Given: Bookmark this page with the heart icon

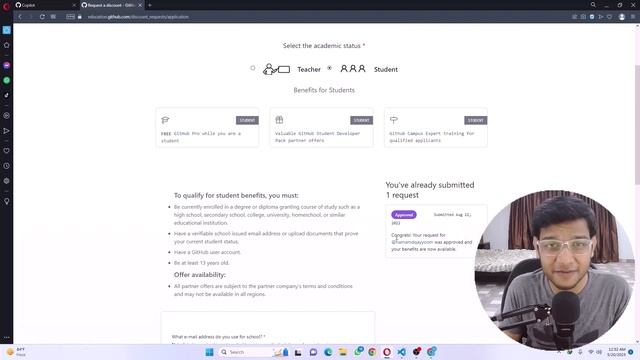Looking at the screenshot, I should 609,17.
